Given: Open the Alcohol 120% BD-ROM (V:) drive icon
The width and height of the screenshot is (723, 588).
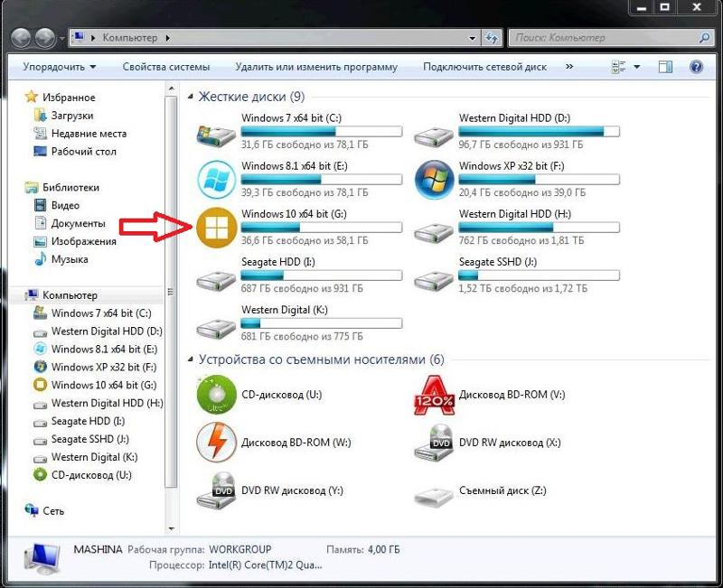Looking at the screenshot, I should (433, 394).
